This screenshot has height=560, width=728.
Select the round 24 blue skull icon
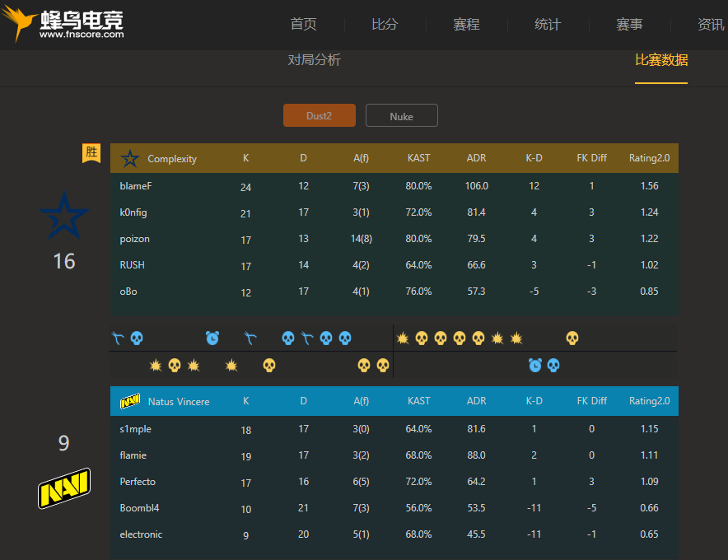(x=553, y=366)
